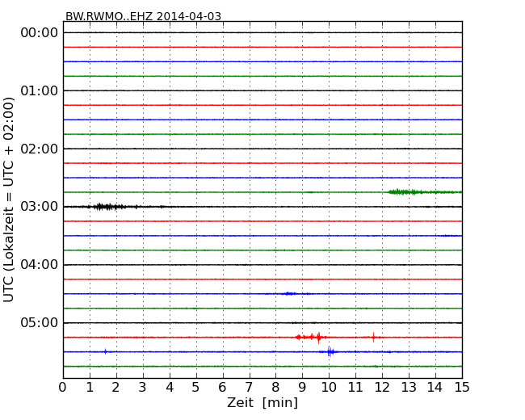Click the y-axis label UTC (Lokalzeit = UTC + 02:00)
Screen dimensions: 525x420
[9, 199]
